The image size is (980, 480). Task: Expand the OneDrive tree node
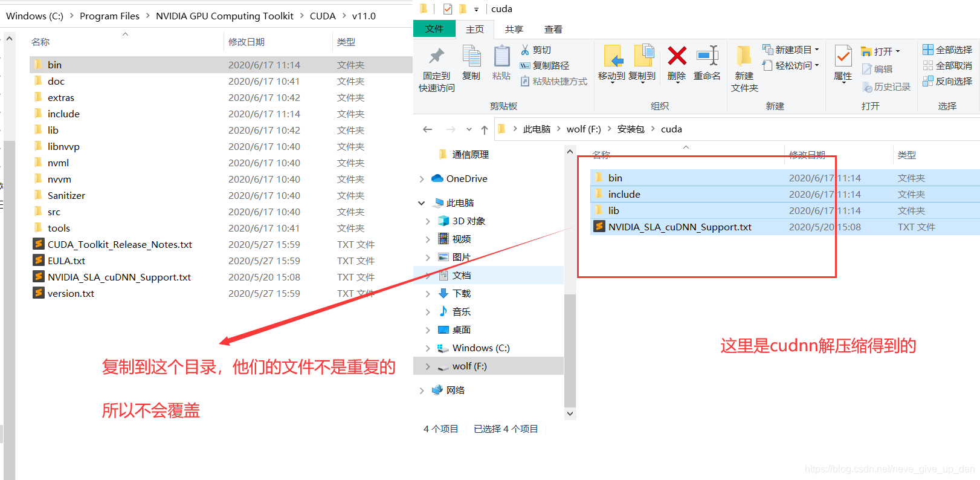point(422,179)
